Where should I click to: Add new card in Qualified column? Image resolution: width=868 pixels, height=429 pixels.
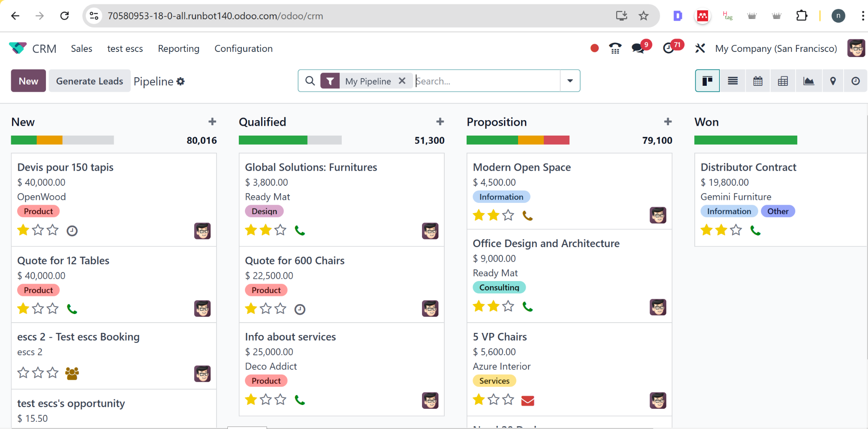440,121
